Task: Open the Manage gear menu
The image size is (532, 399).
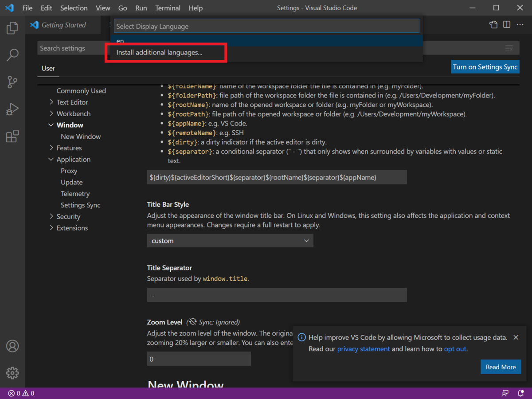Action: tap(12, 373)
